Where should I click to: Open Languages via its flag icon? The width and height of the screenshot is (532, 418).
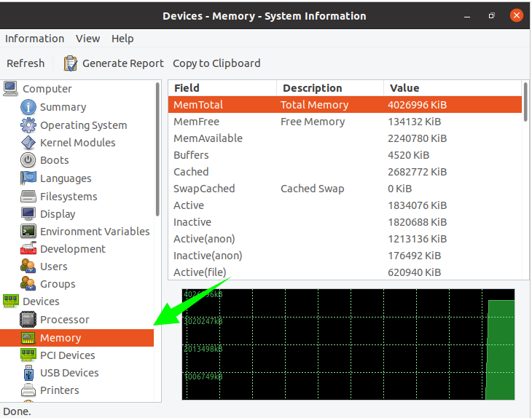click(x=28, y=178)
